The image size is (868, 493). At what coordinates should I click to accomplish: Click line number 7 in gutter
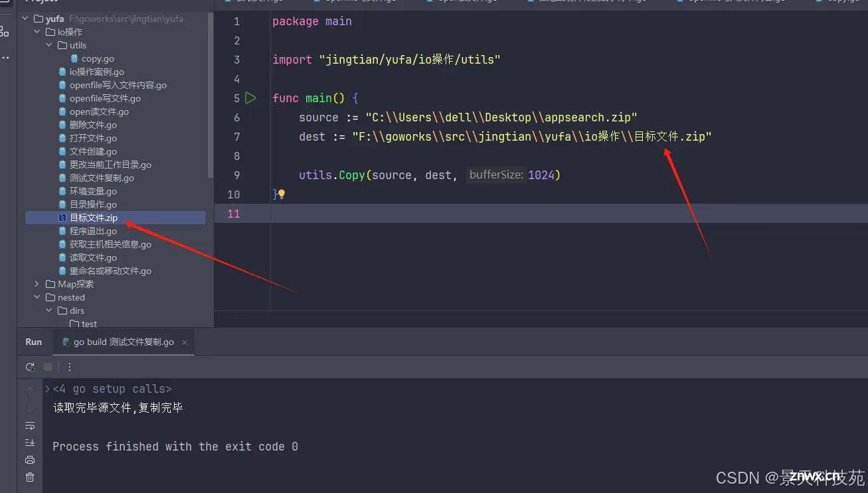click(x=236, y=137)
